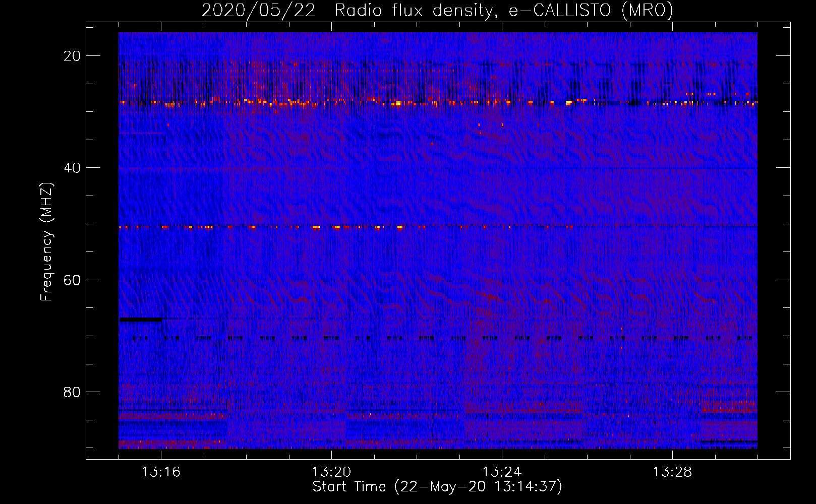
Task: Click the 40 MHz frequency tick label
Action: coord(72,168)
